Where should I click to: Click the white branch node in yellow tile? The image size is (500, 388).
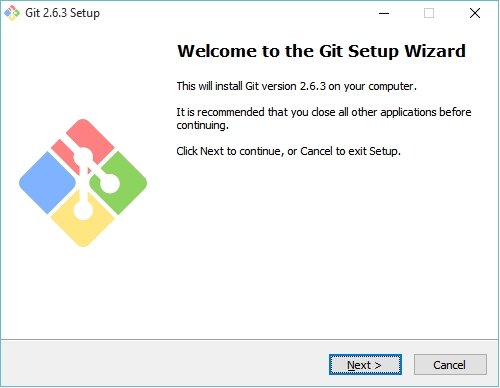click(83, 210)
